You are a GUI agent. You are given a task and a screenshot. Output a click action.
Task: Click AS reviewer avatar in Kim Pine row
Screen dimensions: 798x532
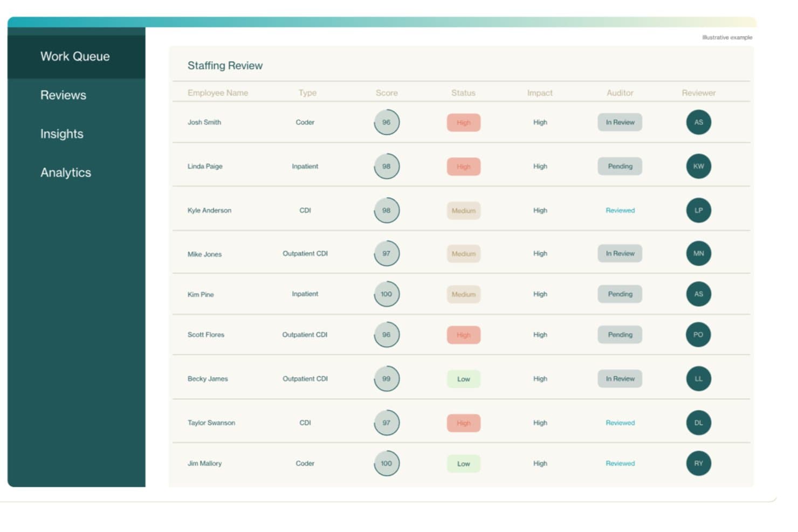tap(698, 294)
